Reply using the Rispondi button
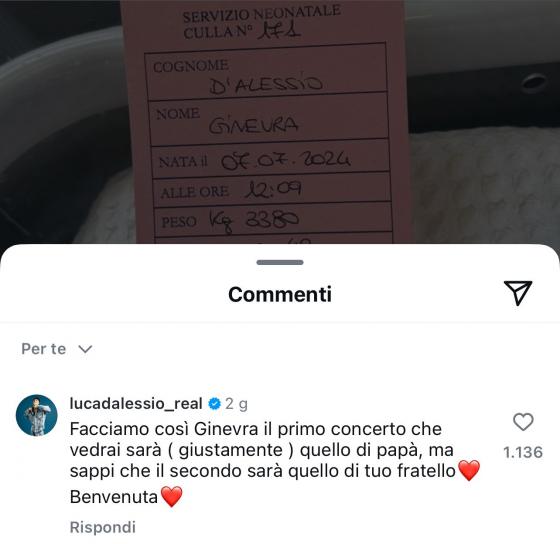 point(103,527)
